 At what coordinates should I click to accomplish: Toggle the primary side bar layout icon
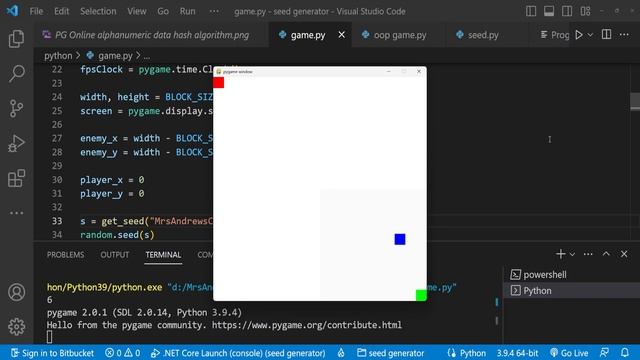pos(531,11)
